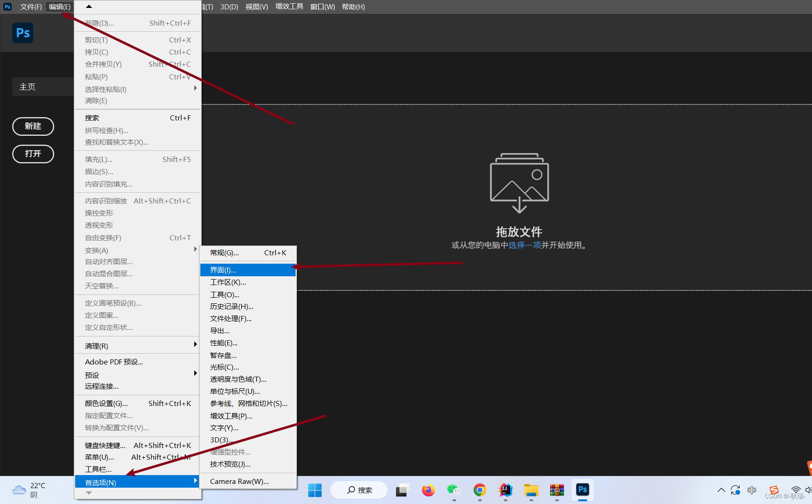
Task: Open the 编辑(E) menu
Action: 60,7
